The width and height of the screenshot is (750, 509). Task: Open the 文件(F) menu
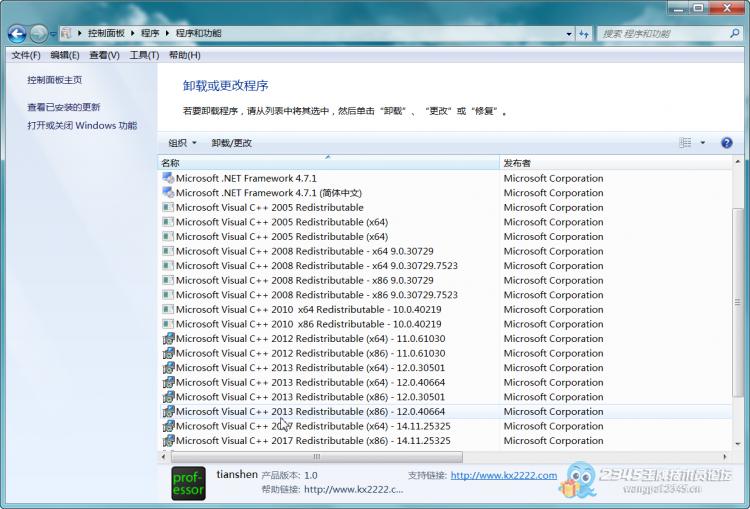pyautogui.click(x=26, y=55)
